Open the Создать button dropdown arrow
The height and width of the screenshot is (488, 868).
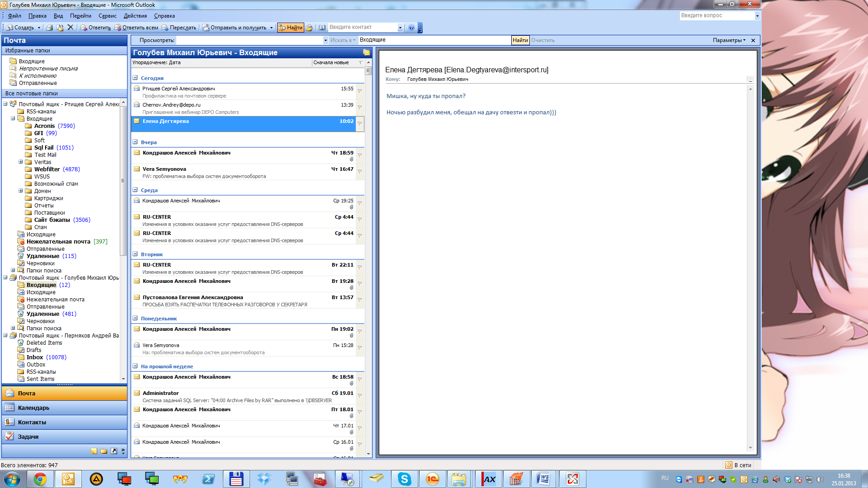(39, 28)
